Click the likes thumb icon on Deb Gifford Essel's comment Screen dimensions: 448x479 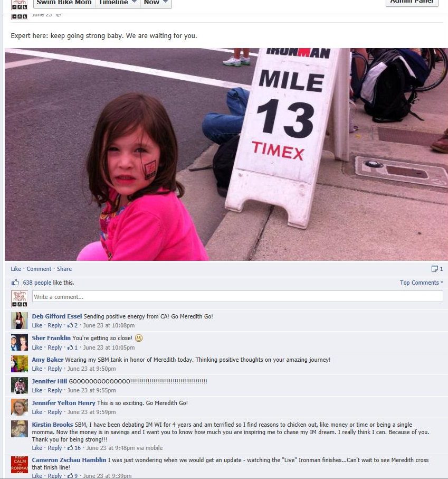[x=70, y=325]
